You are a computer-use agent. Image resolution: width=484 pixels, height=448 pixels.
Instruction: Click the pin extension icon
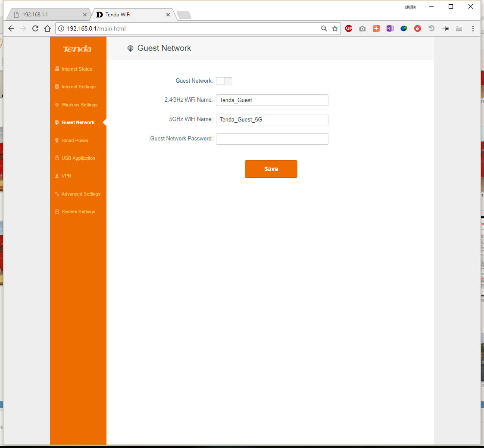(445, 28)
